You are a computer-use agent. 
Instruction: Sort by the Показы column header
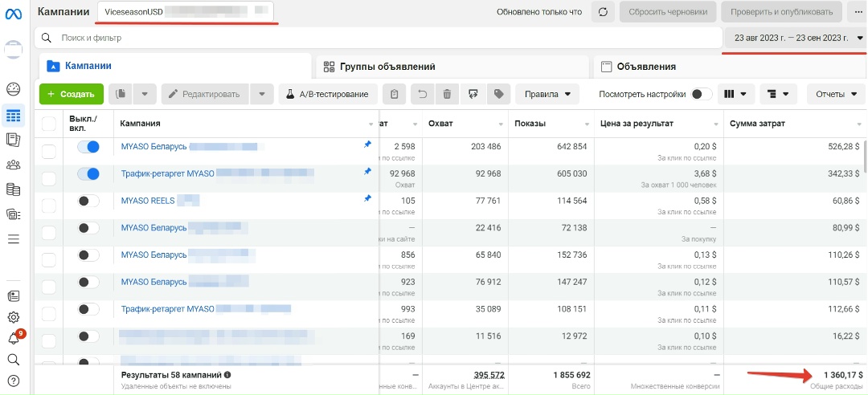pos(530,124)
